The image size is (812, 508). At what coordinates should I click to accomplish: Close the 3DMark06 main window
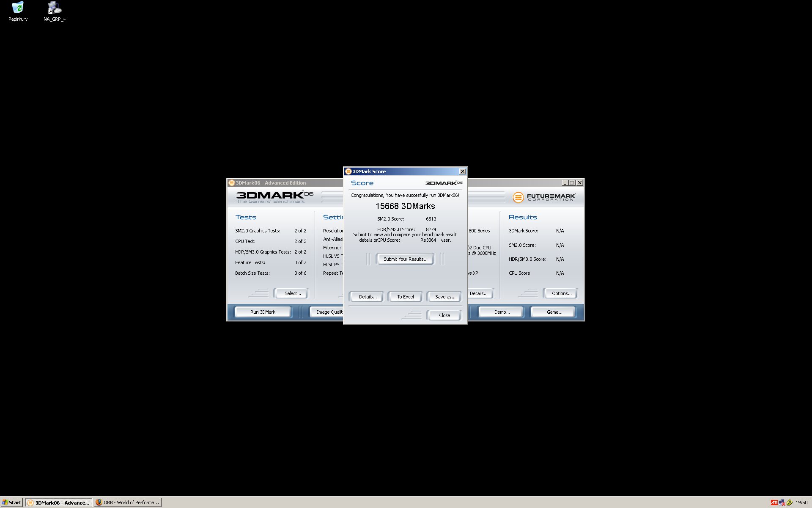tap(580, 183)
